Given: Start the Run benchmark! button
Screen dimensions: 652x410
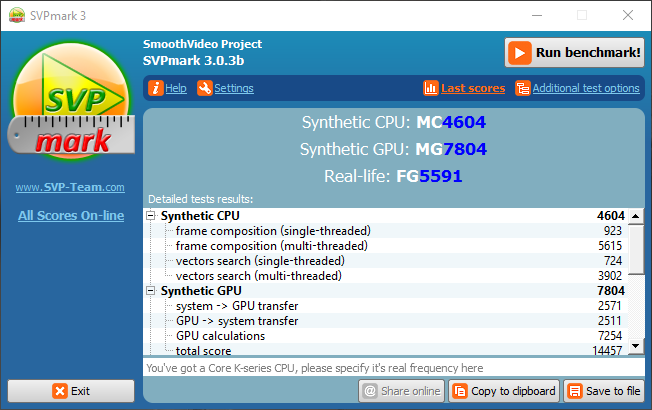Looking at the screenshot, I should 574,53.
